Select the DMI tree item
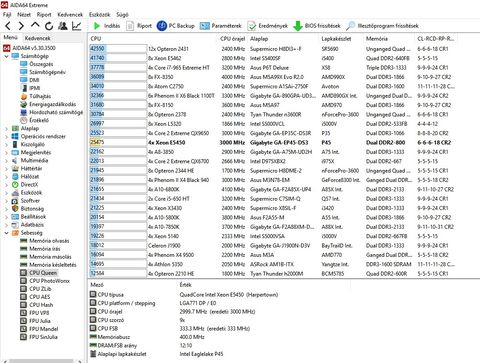Image resolution: width=480 pixels, height=363 pixels. (30, 80)
